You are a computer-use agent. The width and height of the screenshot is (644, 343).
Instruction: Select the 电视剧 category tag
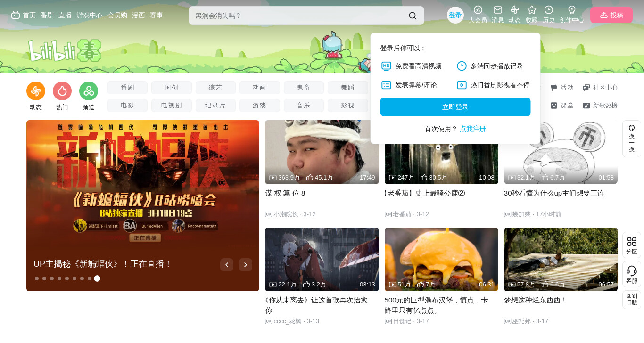click(172, 106)
